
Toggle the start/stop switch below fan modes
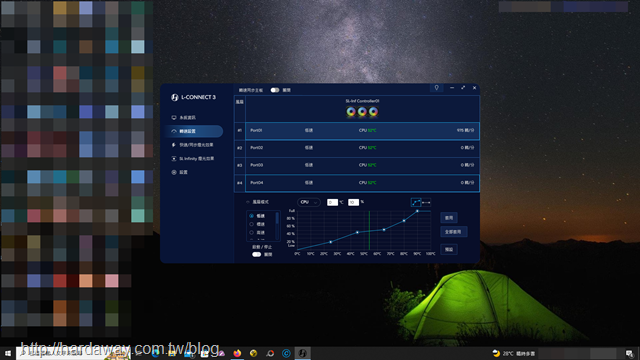point(256,254)
